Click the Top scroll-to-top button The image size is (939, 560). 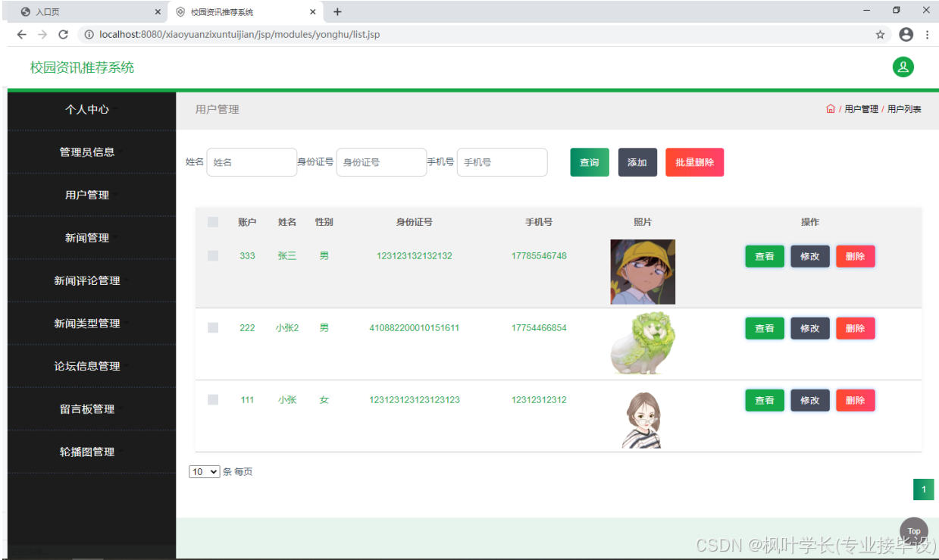pos(914,530)
